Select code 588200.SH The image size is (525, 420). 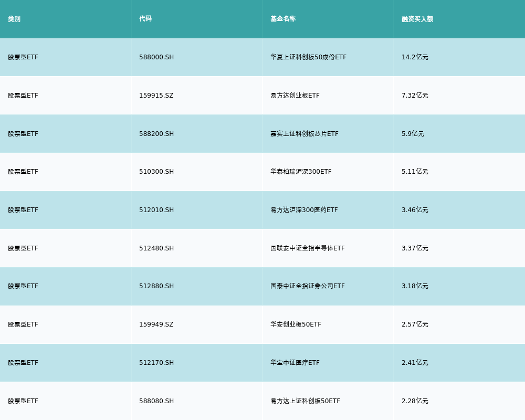pyautogui.click(x=156, y=134)
